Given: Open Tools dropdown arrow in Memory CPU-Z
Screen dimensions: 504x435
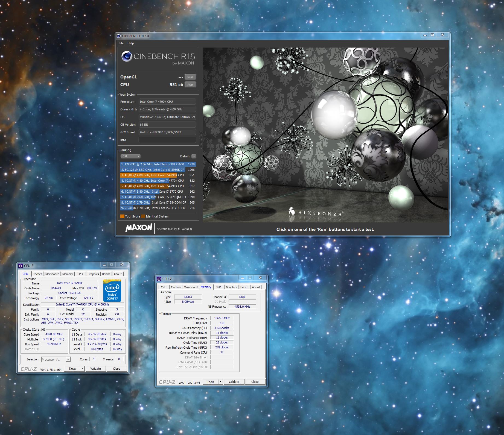Looking at the screenshot, I should coord(220,382).
